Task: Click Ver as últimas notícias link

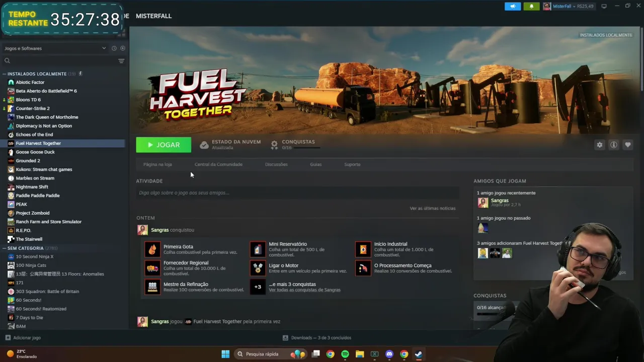Action: pos(433,208)
